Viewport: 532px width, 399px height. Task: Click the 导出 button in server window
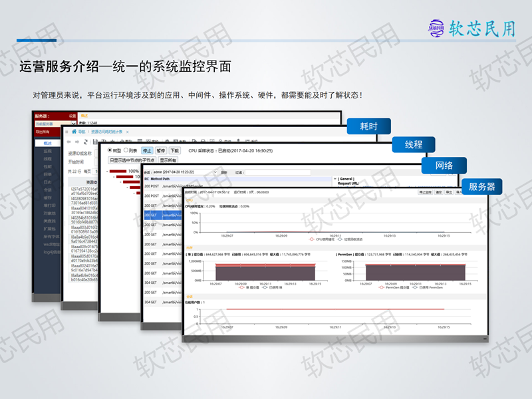click(x=449, y=192)
